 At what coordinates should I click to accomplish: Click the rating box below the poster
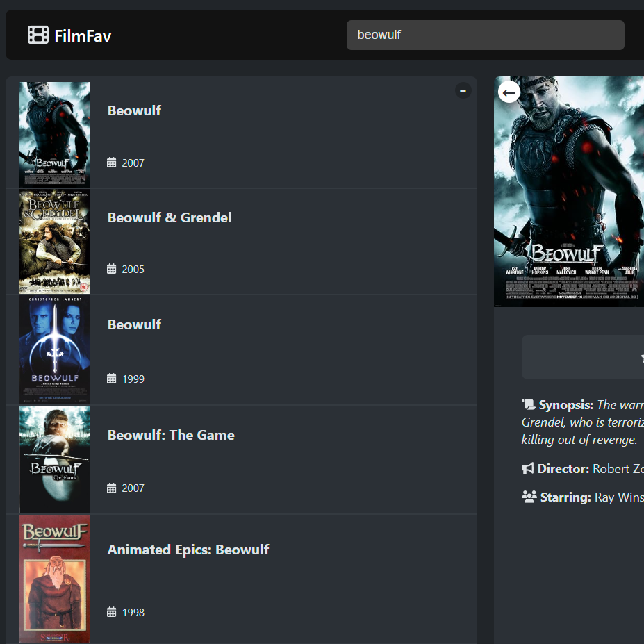tap(583, 357)
